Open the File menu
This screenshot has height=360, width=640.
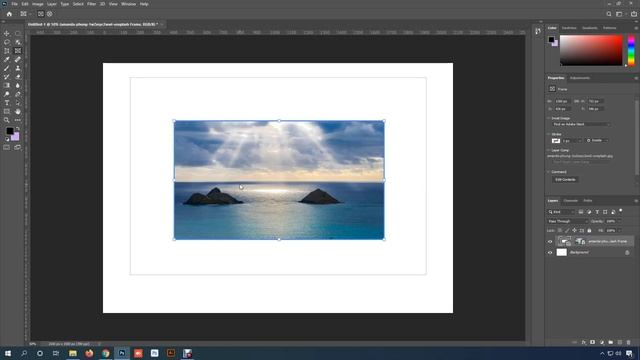[14, 4]
